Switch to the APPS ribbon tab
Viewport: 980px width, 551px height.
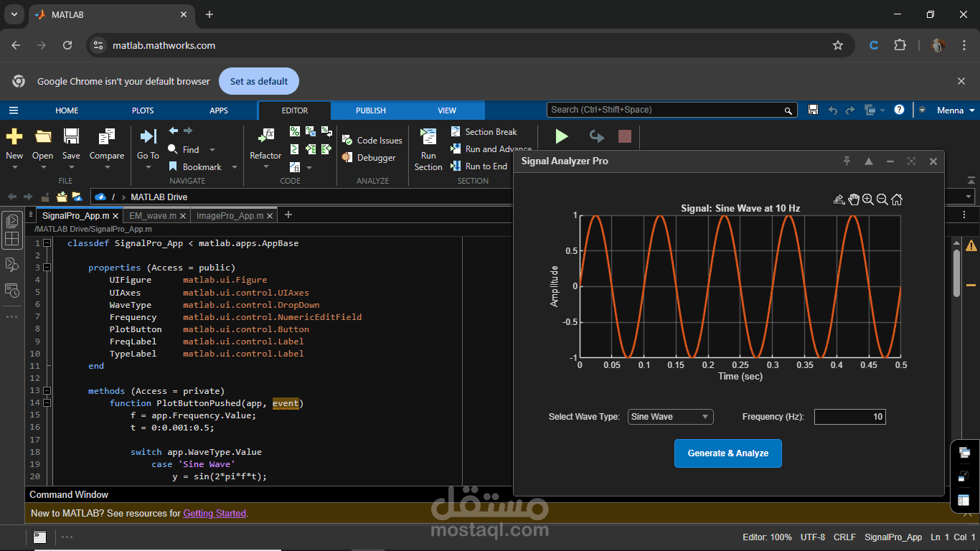tap(219, 110)
